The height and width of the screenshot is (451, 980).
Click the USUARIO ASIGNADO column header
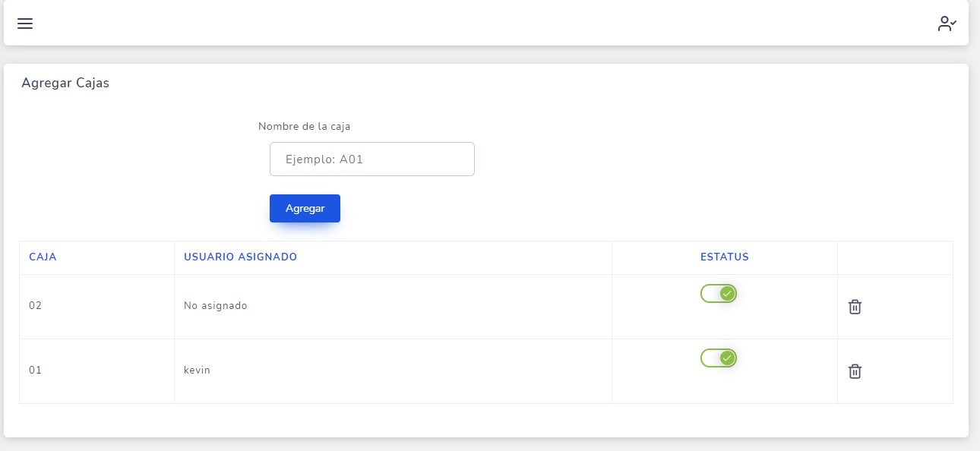(x=240, y=257)
